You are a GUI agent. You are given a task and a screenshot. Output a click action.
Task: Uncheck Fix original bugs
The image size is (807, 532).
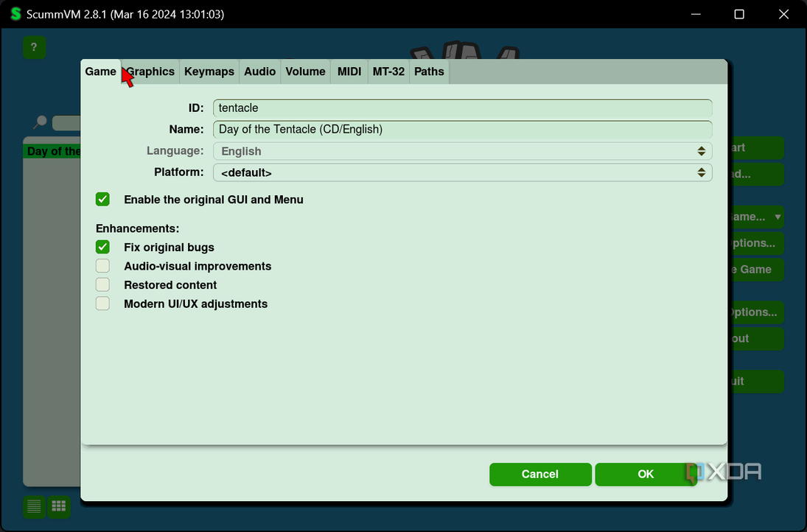(x=102, y=247)
